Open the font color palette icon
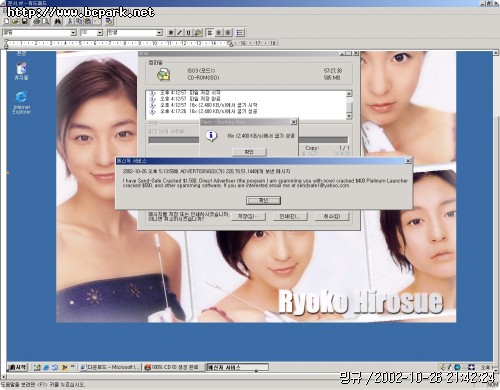500x390 pixels. click(x=198, y=32)
